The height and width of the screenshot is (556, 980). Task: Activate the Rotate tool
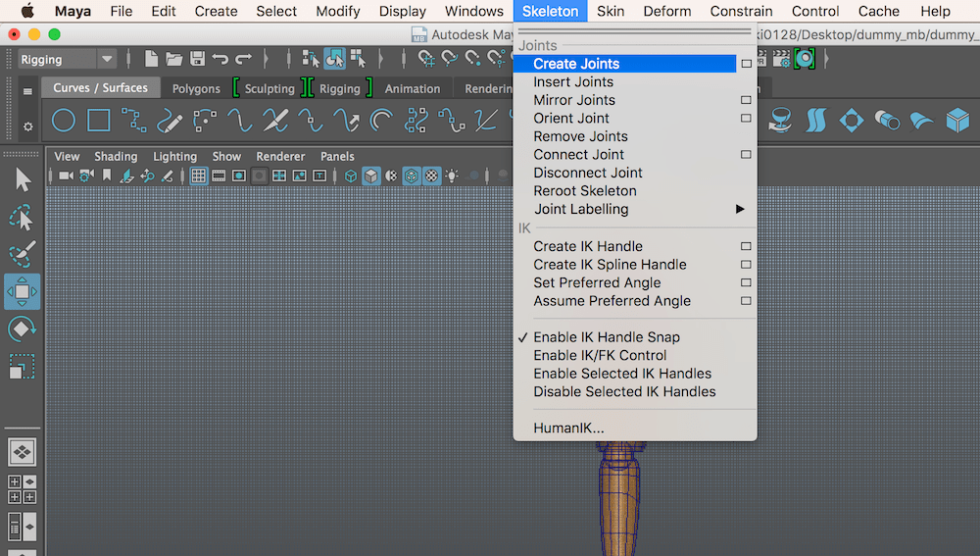coord(22,329)
